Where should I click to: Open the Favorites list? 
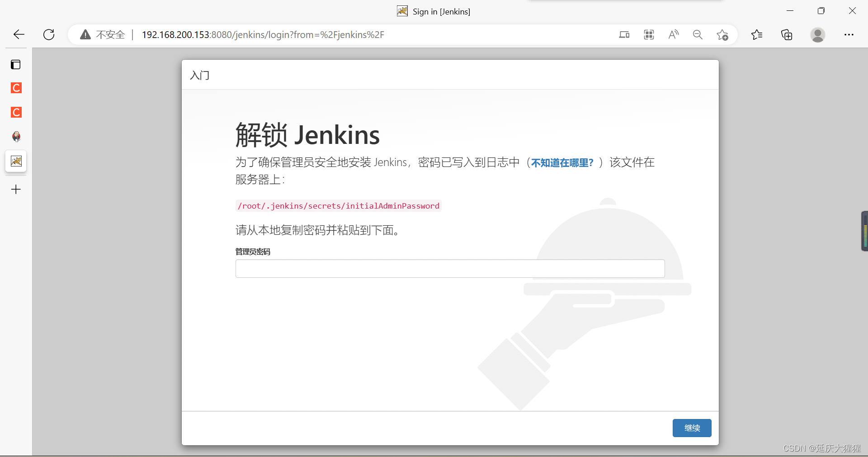(x=757, y=35)
